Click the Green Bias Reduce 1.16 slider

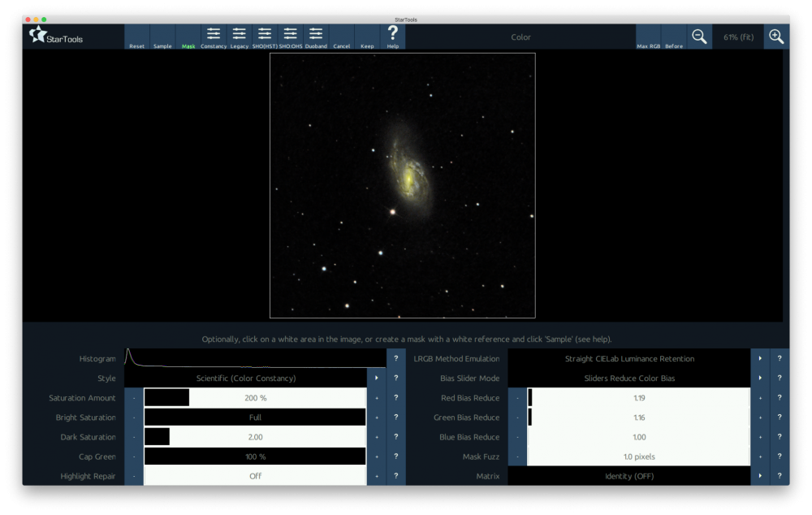coord(639,418)
